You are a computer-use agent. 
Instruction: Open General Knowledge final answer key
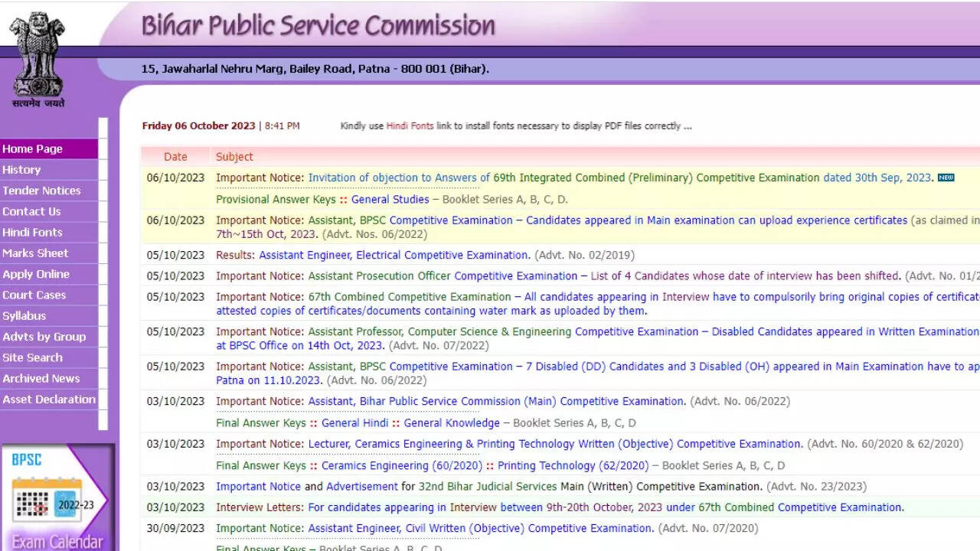click(x=452, y=423)
